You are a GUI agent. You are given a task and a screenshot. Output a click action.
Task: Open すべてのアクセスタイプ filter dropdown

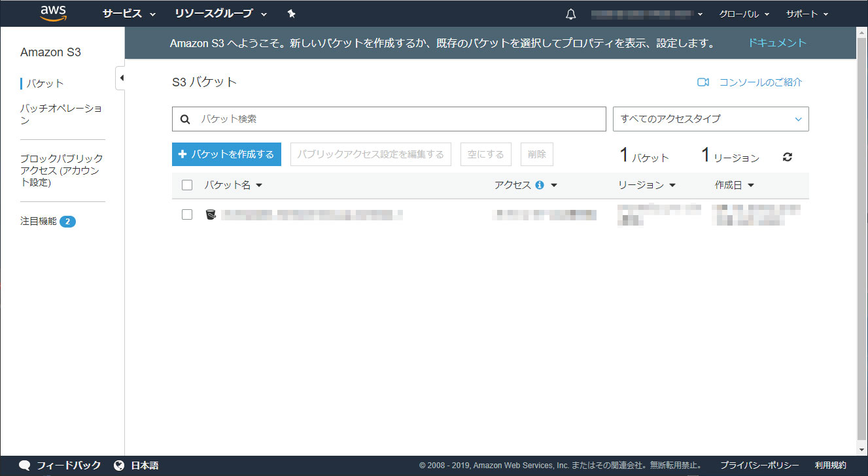[x=711, y=119]
